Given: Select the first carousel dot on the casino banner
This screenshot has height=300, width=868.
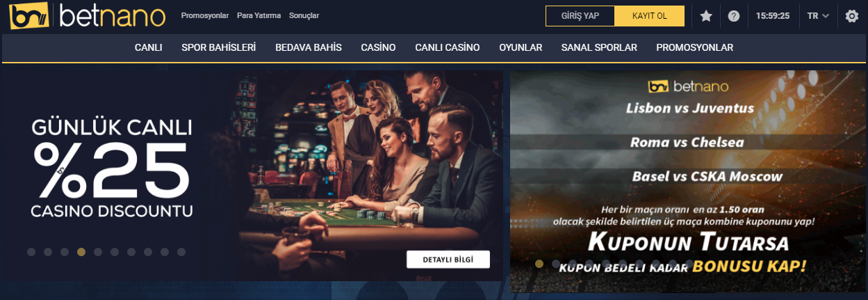Looking at the screenshot, I should tap(31, 252).
